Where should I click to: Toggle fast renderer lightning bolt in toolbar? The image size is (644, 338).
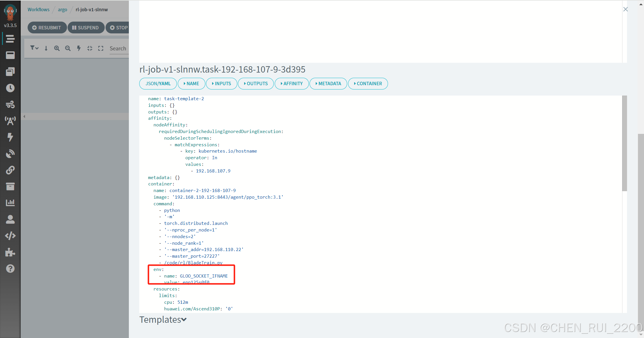(79, 48)
